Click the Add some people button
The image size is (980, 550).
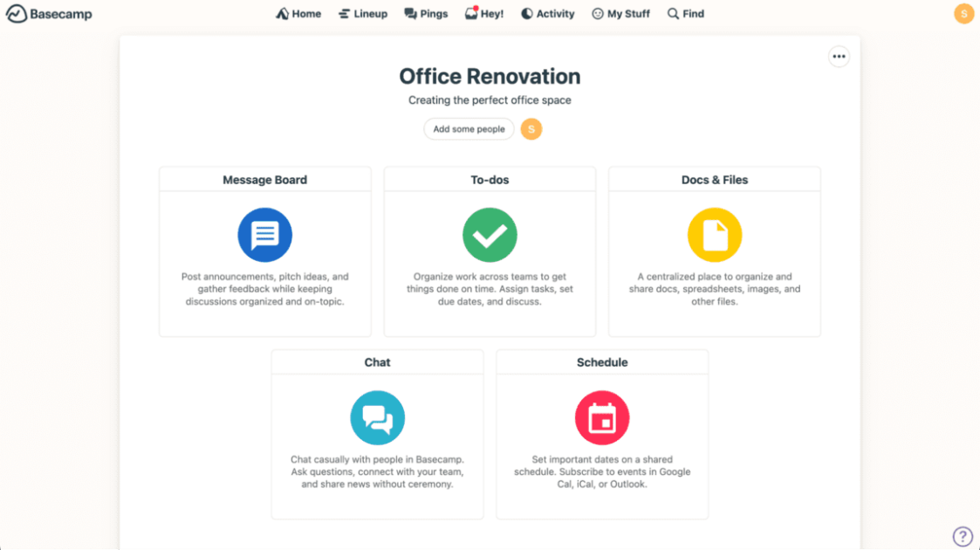pos(469,128)
